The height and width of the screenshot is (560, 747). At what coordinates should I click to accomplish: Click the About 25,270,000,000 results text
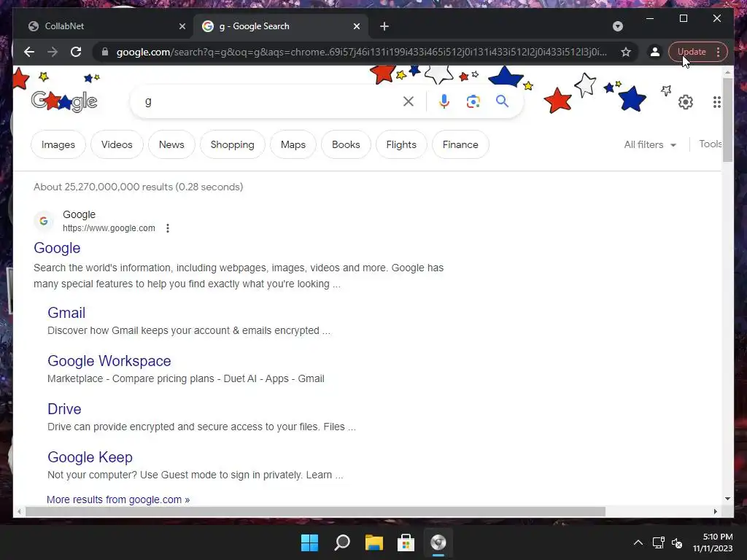pyautogui.click(x=138, y=187)
